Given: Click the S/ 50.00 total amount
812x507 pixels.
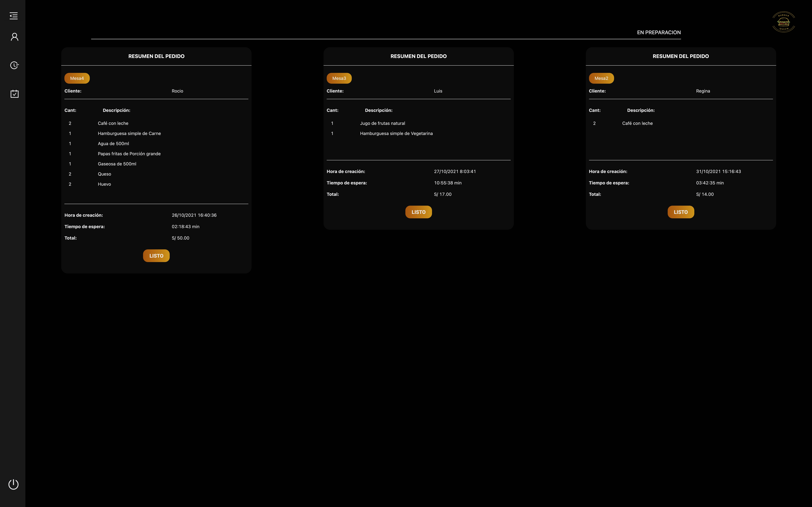Looking at the screenshot, I should coord(180,238).
